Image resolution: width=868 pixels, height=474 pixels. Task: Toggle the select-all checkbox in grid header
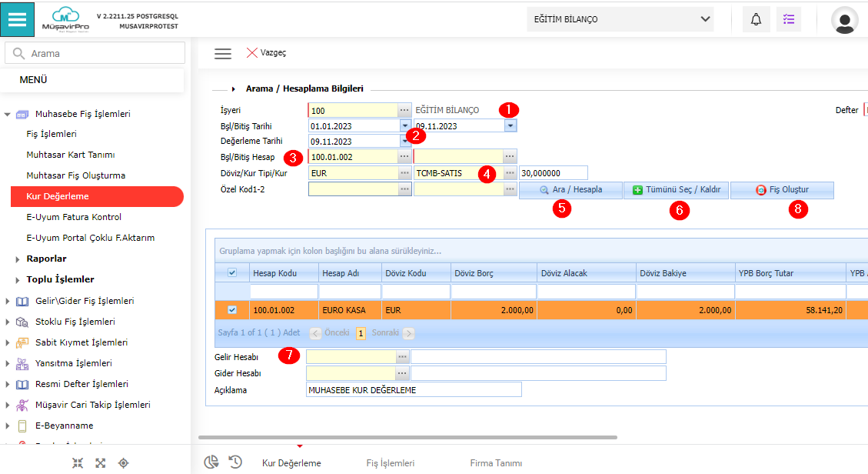[232, 272]
